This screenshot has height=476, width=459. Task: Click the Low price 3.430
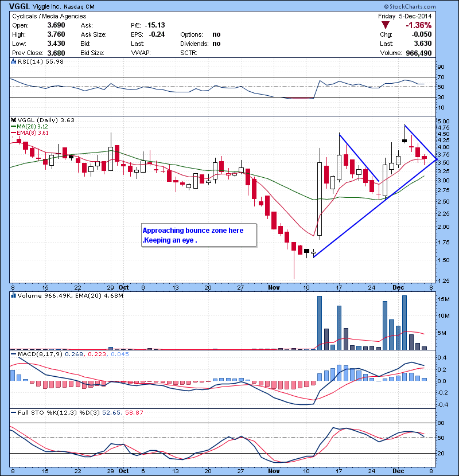point(56,44)
